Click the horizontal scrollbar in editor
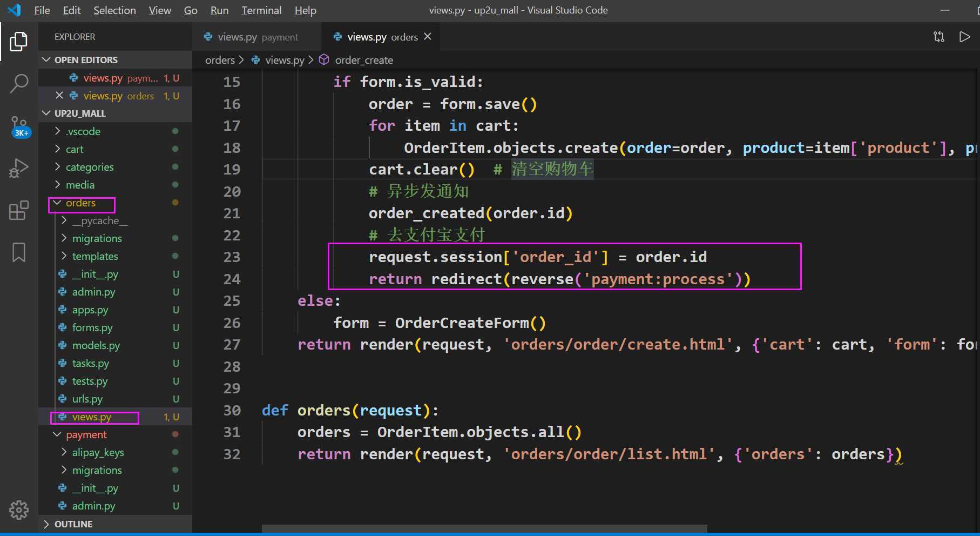 (x=484, y=528)
